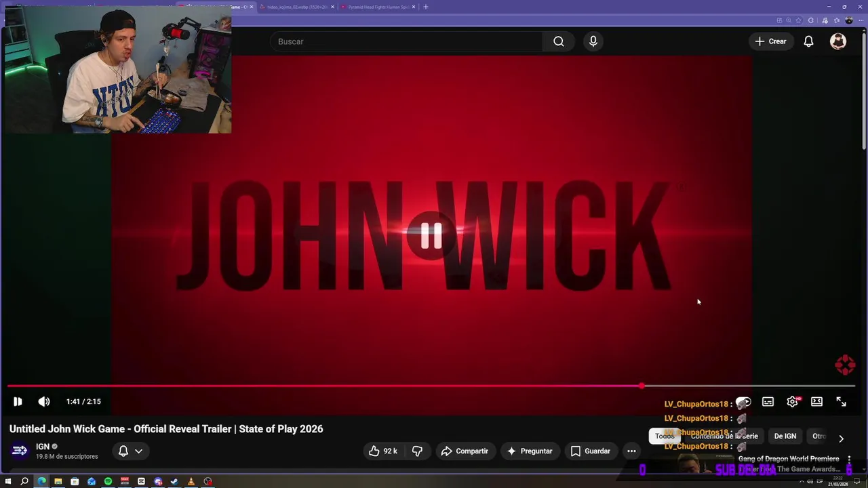Screen dimensions: 868x488
Task: Open Outlook from the taskbar
Action: click(92, 481)
